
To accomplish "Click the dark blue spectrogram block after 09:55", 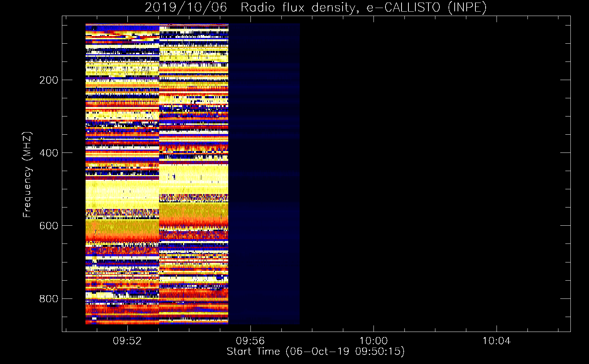I will pos(264,174).
